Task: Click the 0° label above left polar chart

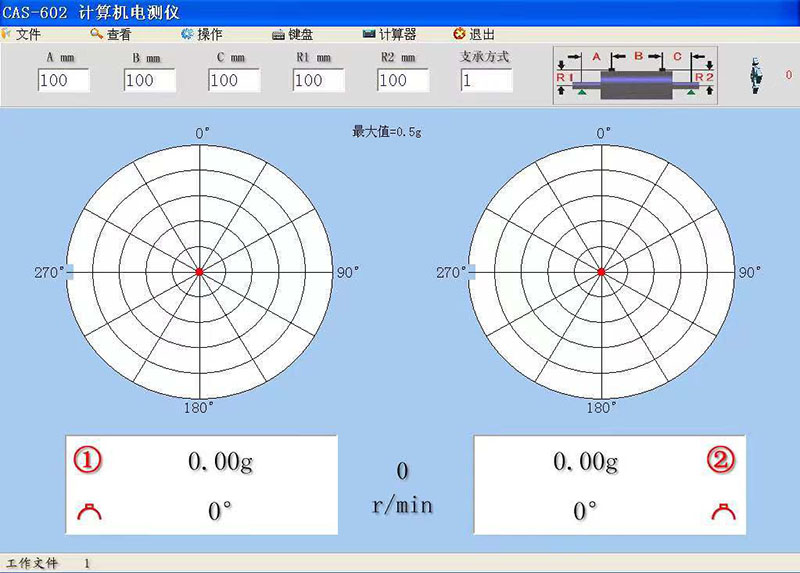Action: (x=203, y=133)
